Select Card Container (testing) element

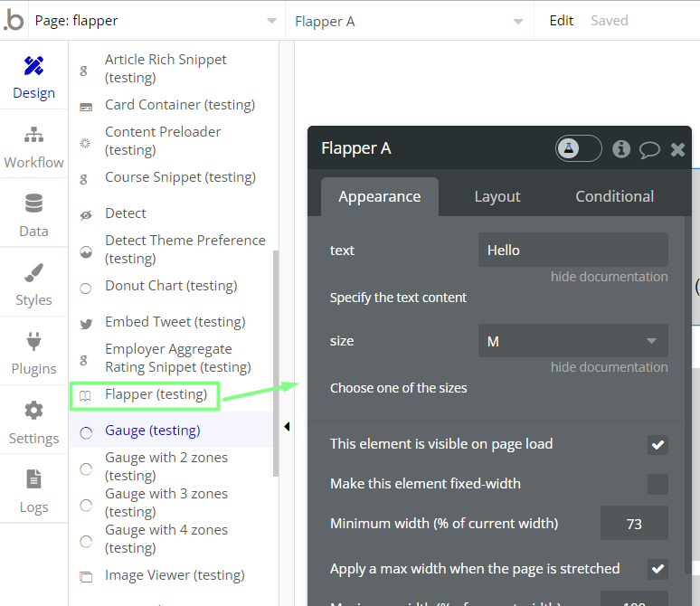pos(171,105)
